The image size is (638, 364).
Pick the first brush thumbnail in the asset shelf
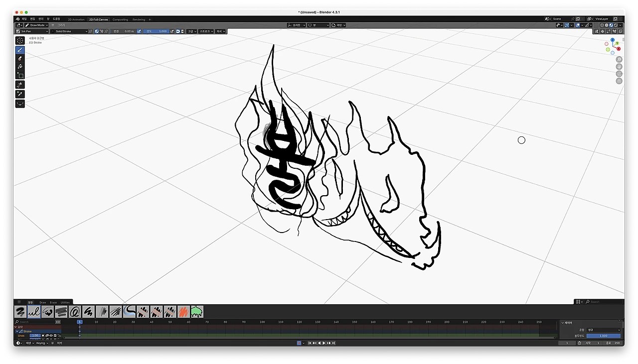click(x=20, y=312)
